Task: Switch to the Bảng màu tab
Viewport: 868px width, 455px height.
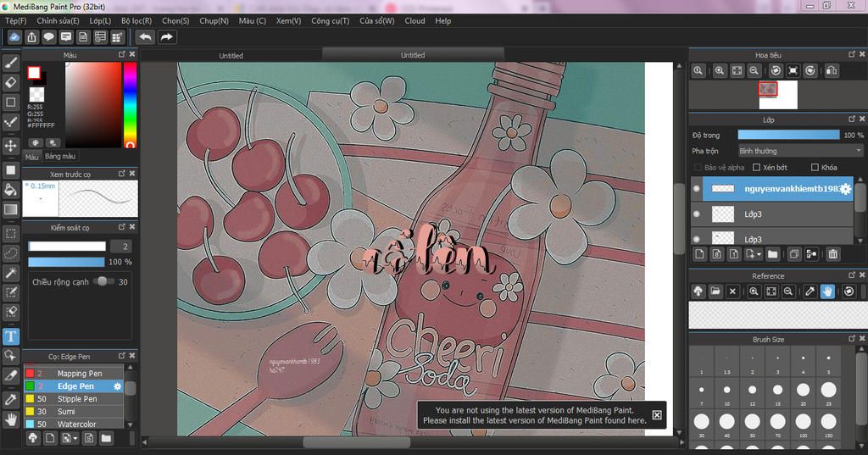Action: click(x=60, y=157)
